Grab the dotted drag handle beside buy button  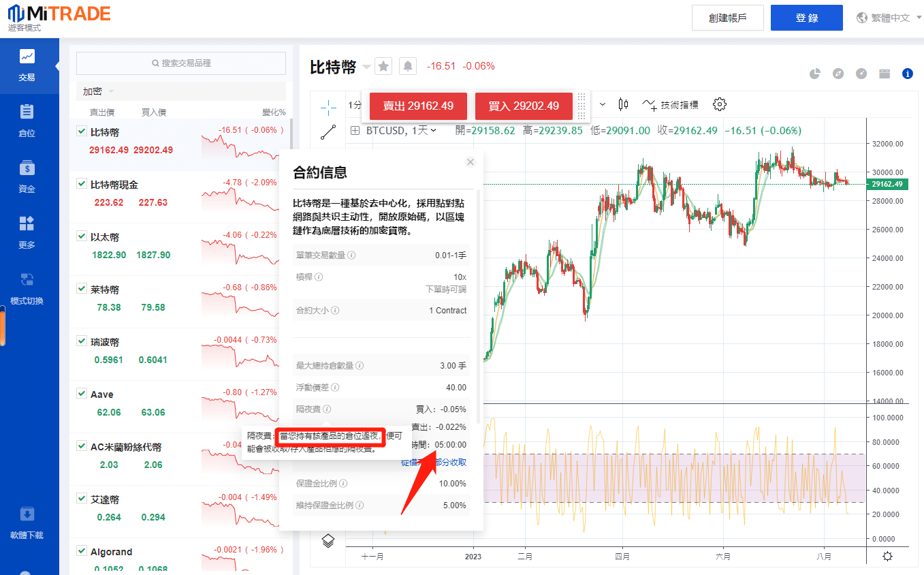[582, 106]
